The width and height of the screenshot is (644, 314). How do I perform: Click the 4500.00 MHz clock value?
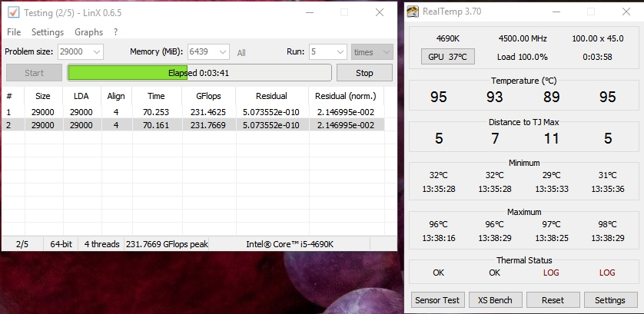pos(523,38)
